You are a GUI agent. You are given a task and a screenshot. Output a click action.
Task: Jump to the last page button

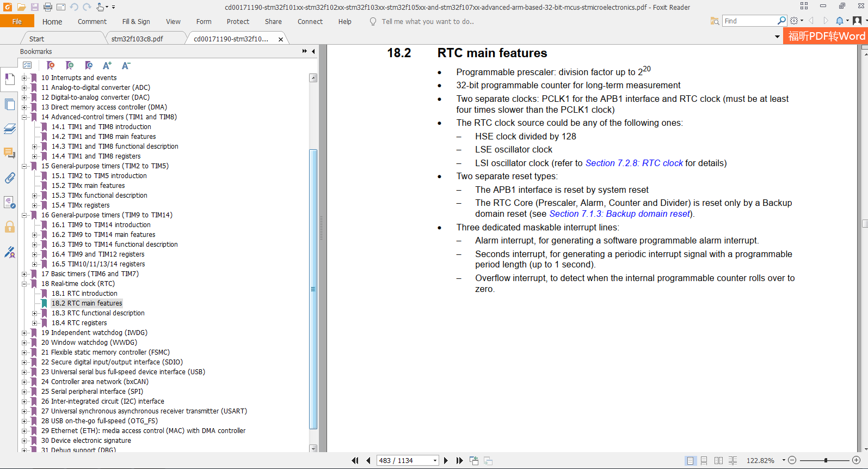[459, 461]
